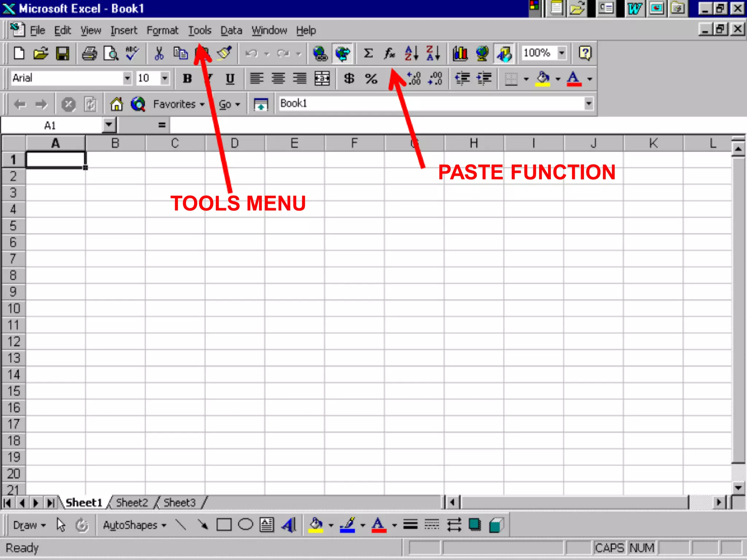This screenshot has width=747, height=560.
Task: Click the Edit Formula equals button
Action: tap(162, 125)
